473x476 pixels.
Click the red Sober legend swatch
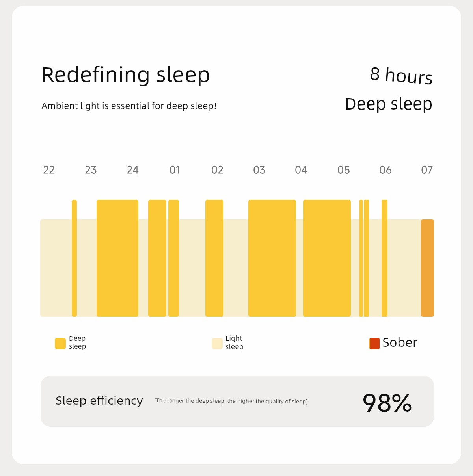(374, 344)
